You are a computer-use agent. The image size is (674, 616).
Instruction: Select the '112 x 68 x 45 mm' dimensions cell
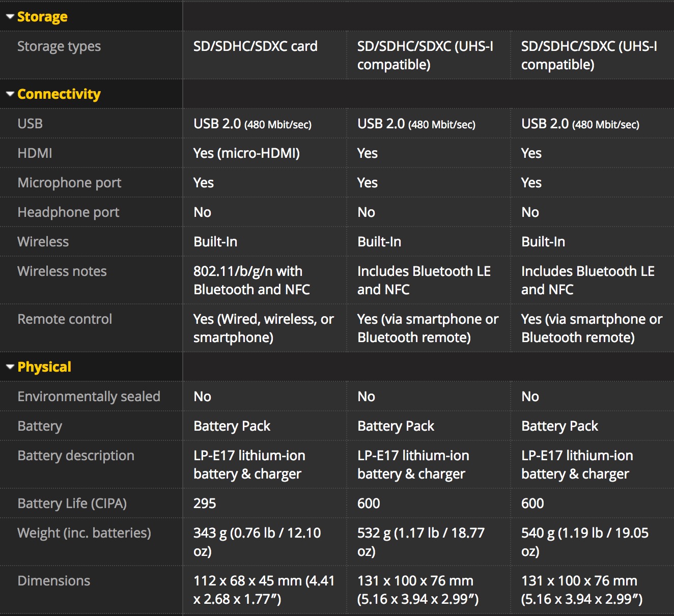click(264, 590)
